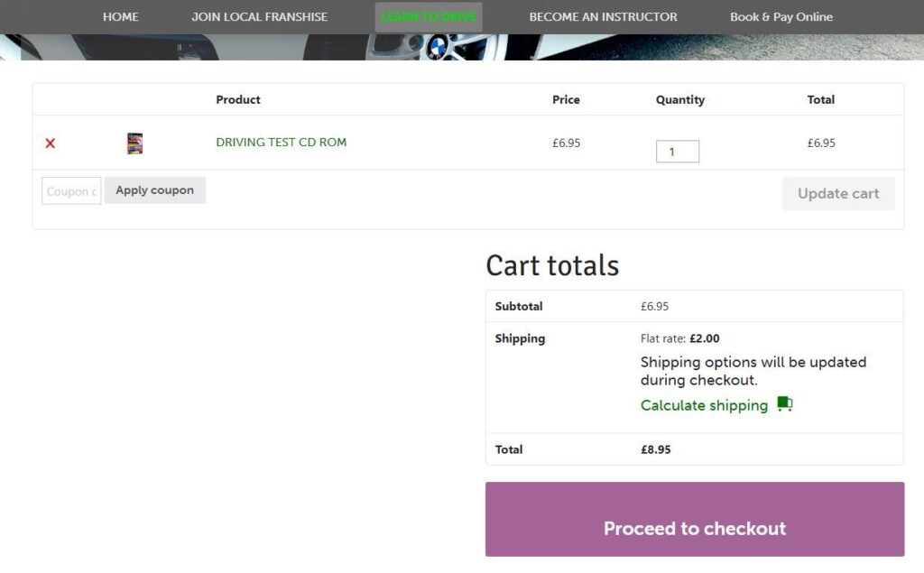Click the Update cart button
Screen dimensions: 924x573
tap(838, 193)
